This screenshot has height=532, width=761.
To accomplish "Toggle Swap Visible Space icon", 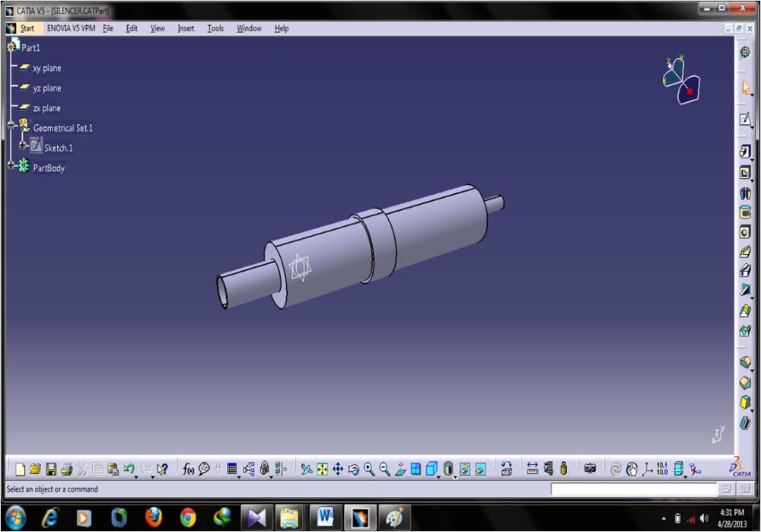I will 480,469.
